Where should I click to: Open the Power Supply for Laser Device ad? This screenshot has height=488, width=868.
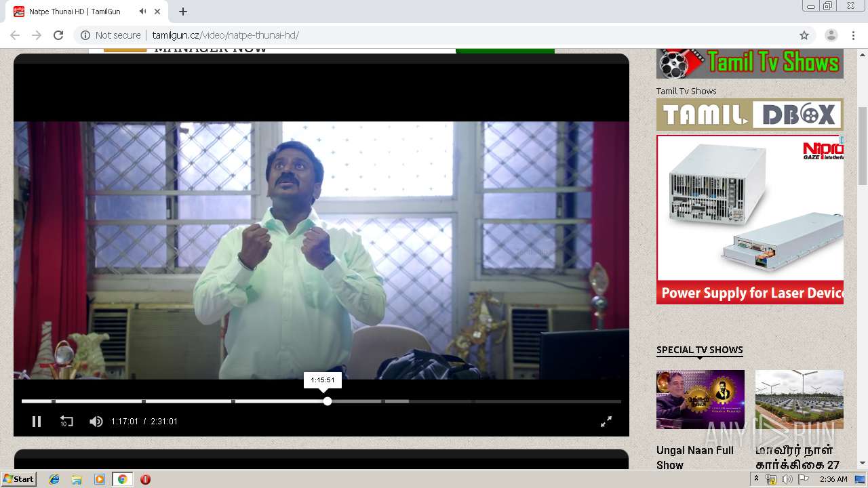[x=750, y=220]
